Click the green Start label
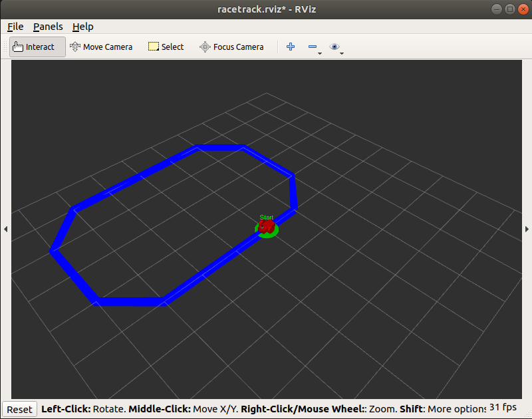Image resolution: width=532 pixels, height=419 pixels. click(267, 217)
